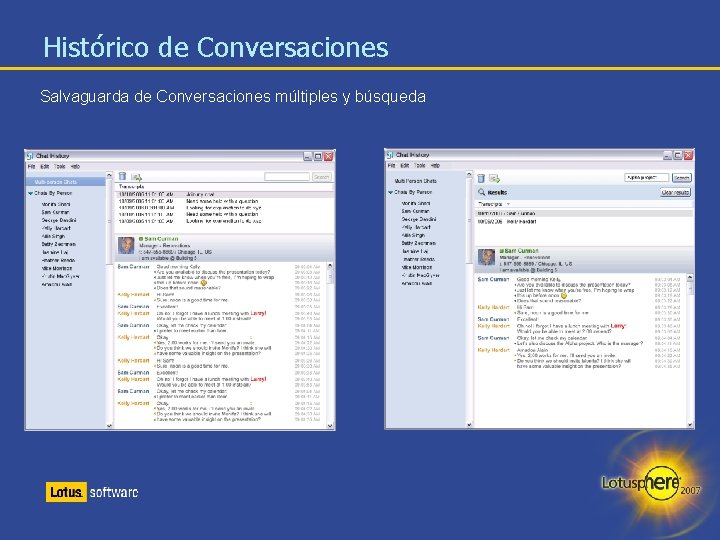This screenshot has height=540, width=720.
Task: Click the export transcript icon in right Chat History window
Action: click(x=495, y=178)
